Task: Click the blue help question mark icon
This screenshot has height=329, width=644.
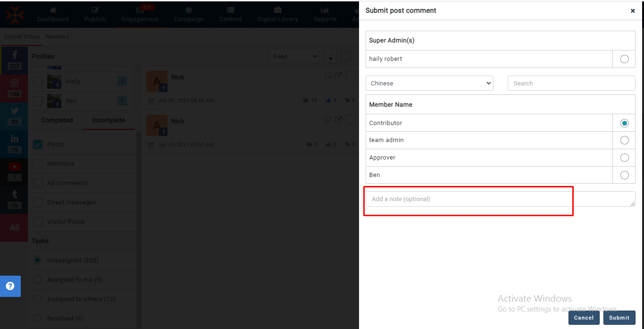Action: tap(10, 286)
